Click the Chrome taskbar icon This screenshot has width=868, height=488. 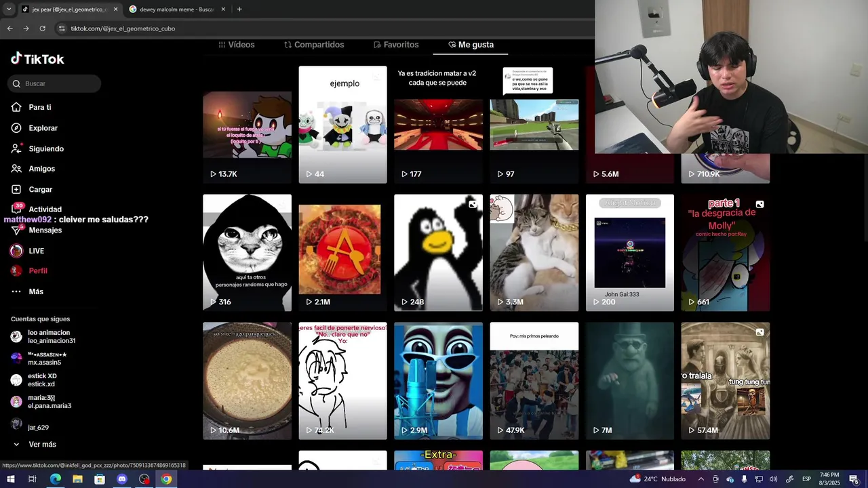coord(166,479)
